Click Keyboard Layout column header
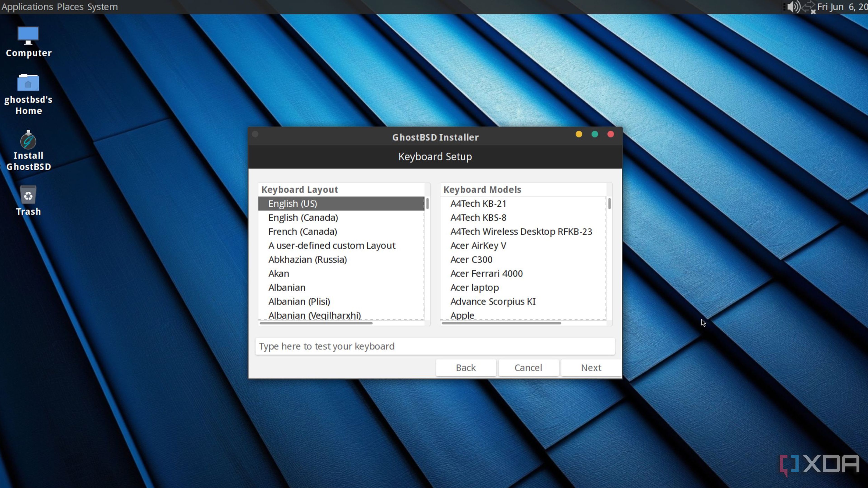Viewport: 868px width, 488px height. (341, 190)
